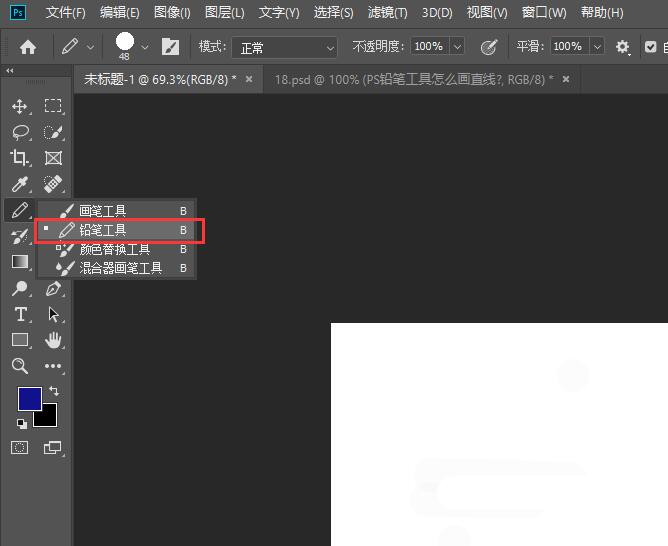This screenshot has width=668, height=546.
Task: Swap foreground and background colors
Action: click(x=54, y=391)
